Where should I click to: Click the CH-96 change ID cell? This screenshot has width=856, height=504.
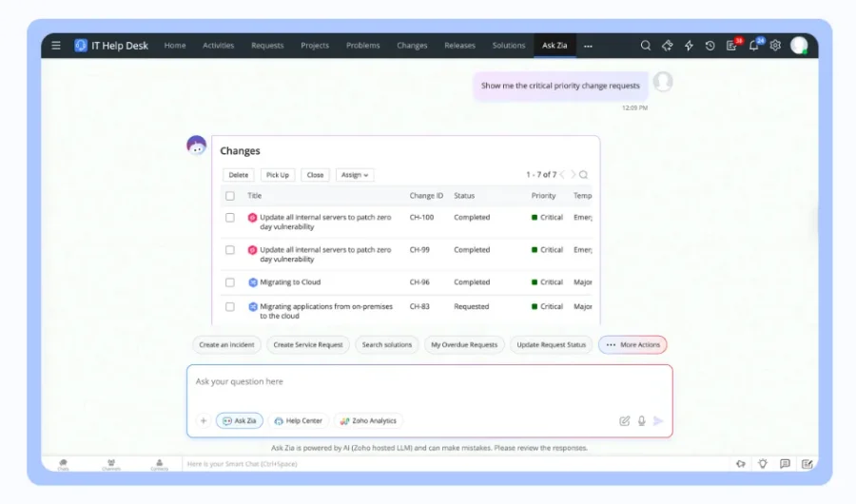[419, 282]
